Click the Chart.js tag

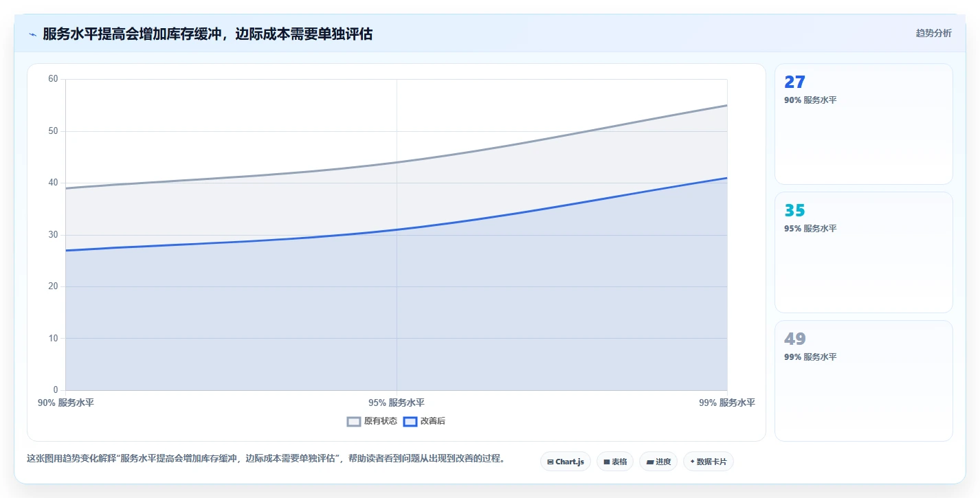566,462
